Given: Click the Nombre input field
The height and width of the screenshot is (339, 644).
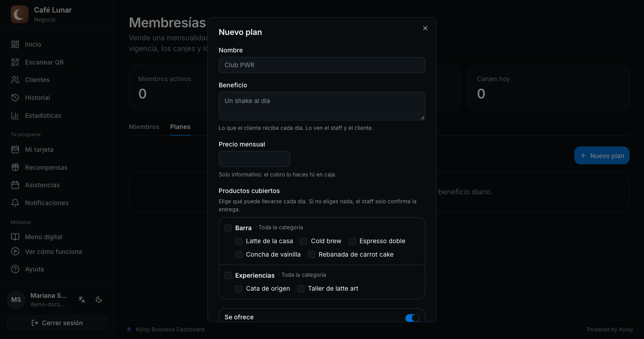Looking at the screenshot, I should [322, 65].
